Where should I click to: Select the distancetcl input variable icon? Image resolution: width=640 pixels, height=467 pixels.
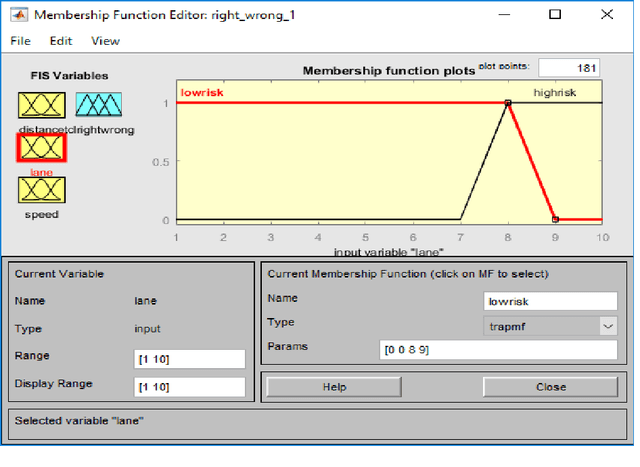[x=42, y=105]
